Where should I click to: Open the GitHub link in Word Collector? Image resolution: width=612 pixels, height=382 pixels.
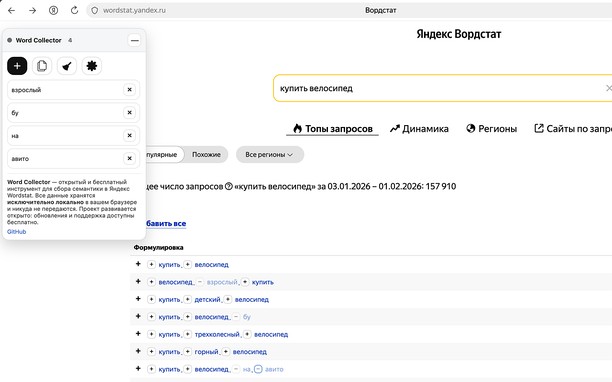(16, 231)
